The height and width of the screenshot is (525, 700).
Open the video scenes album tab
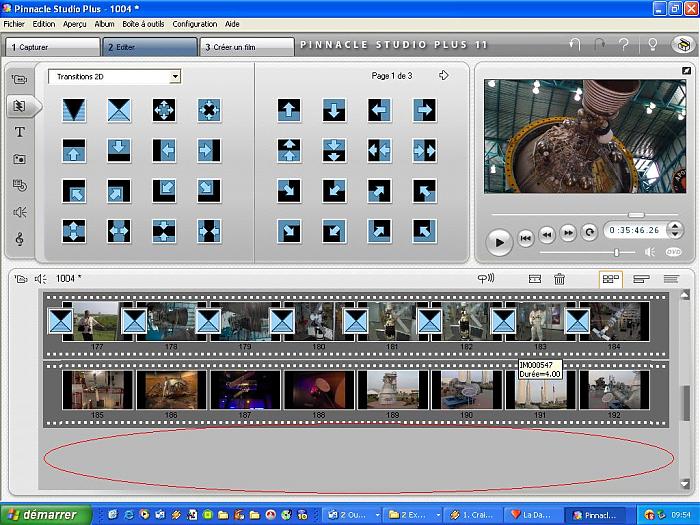[x=19, y=80]
